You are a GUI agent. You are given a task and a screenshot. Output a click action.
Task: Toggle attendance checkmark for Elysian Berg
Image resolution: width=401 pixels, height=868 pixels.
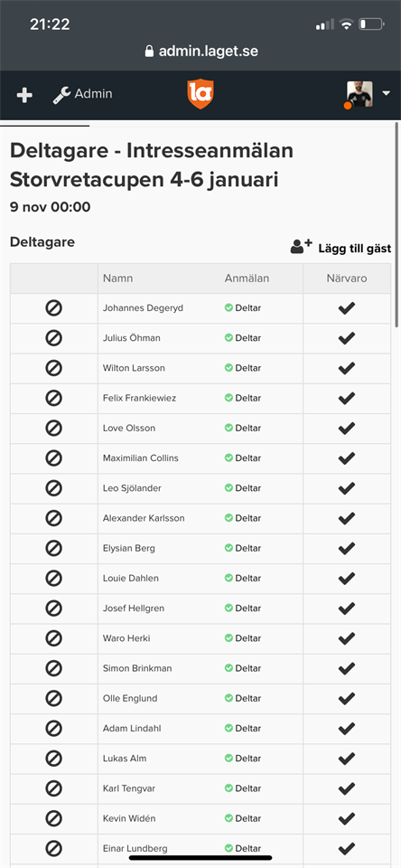[346, 548]
